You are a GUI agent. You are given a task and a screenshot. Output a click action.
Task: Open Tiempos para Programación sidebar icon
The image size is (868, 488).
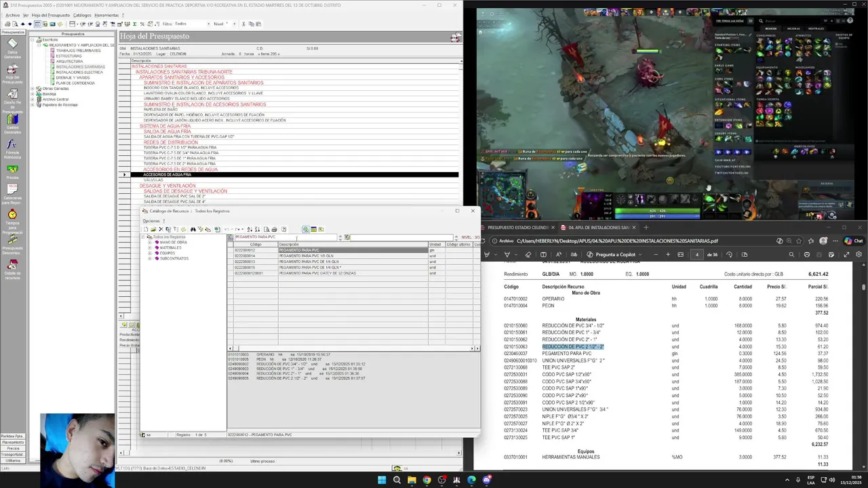pos(12,221)
